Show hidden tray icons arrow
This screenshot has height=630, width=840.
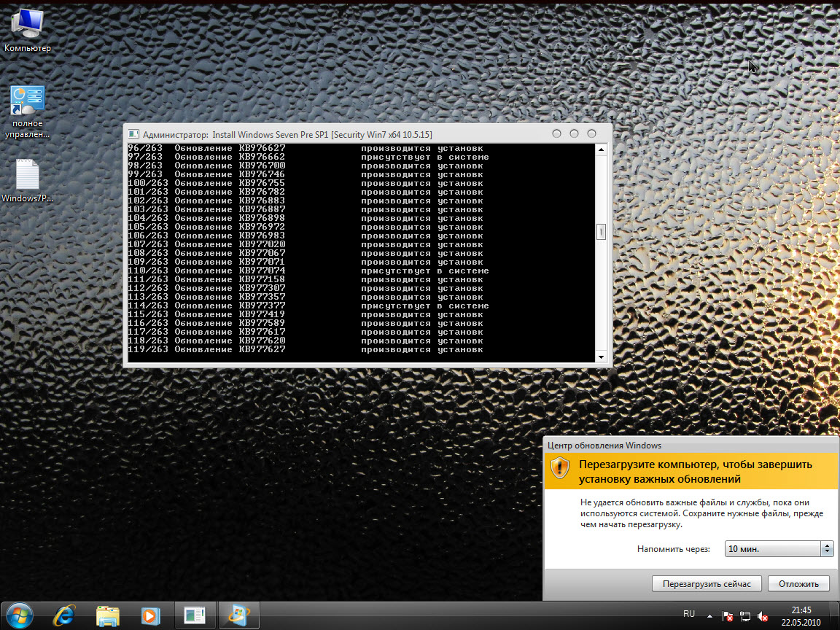[x=709, y=616]
